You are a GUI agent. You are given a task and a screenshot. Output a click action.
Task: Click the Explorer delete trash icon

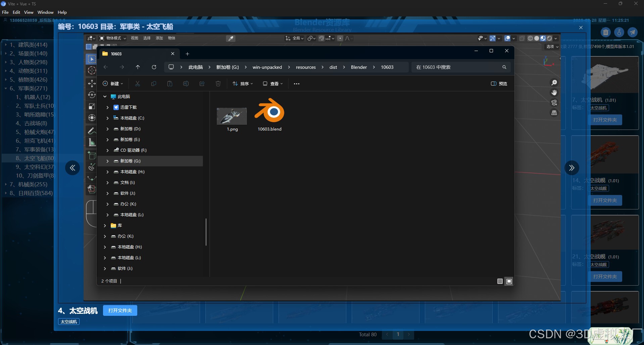click(x=218, y=84)
